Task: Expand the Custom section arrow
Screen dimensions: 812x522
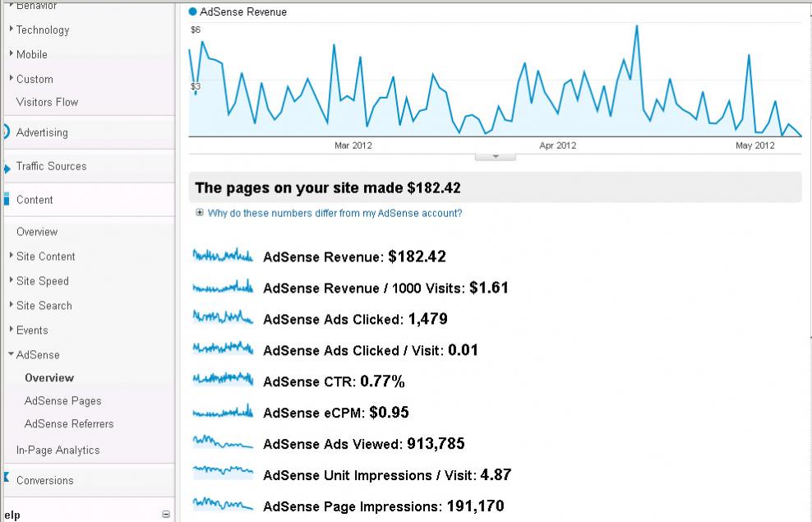Action: [x=12, y=78]
